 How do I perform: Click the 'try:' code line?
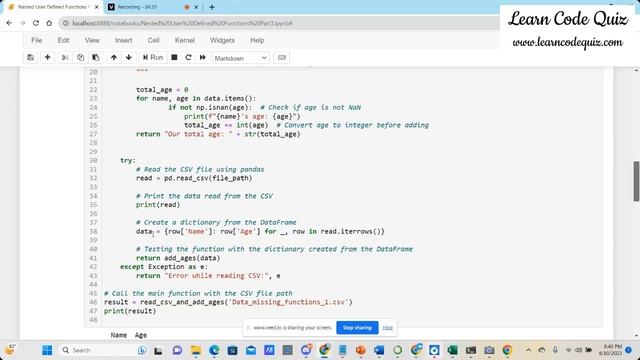128,160
